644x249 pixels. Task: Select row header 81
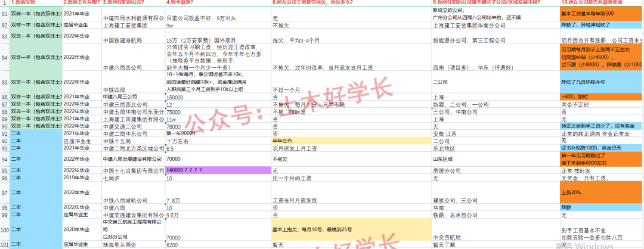point(5,14)
